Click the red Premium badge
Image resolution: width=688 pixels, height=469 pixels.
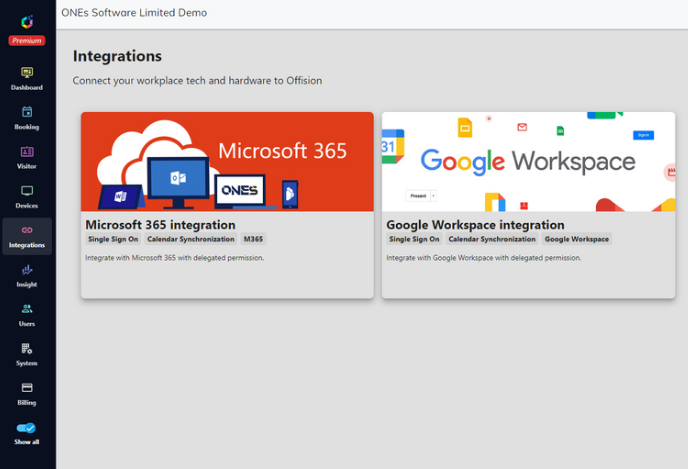pos(27,40)
